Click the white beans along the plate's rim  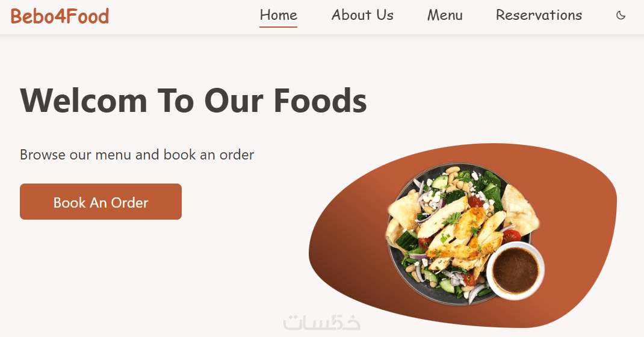coord(453,170)
